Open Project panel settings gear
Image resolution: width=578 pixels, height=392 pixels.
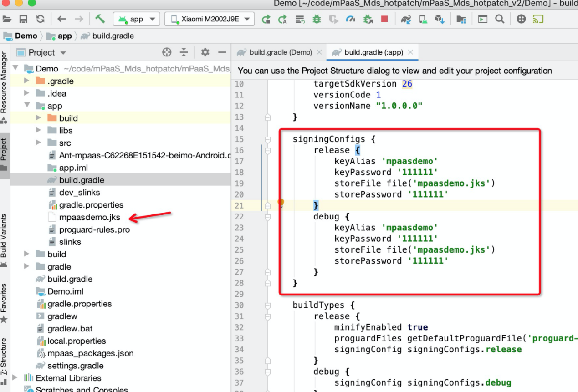(x=205, y=52)
